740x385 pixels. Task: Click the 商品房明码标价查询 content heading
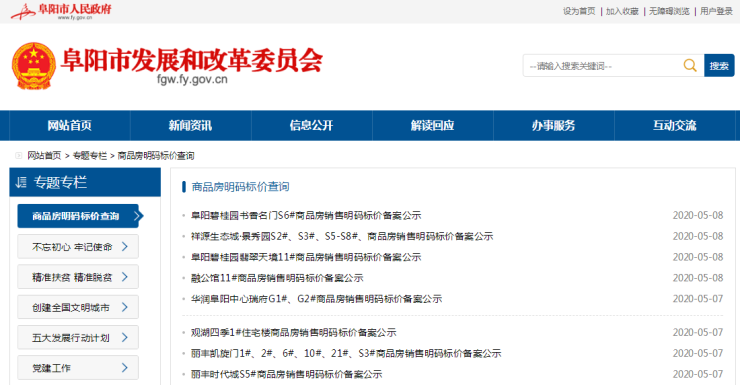point(240,187)
